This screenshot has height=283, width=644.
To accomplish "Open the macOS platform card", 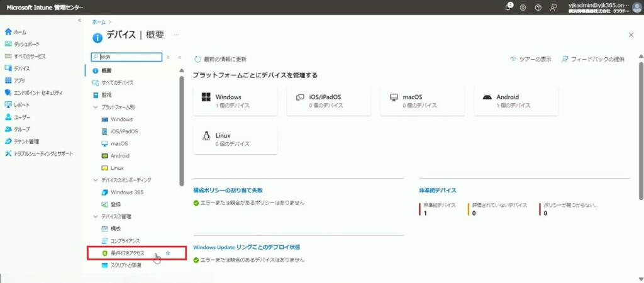I will point(422,101).
